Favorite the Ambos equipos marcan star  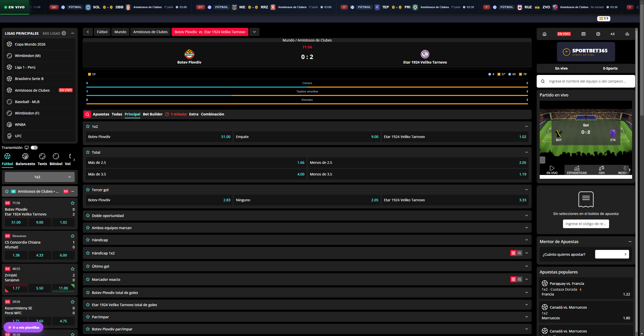(x=88, y=228)
